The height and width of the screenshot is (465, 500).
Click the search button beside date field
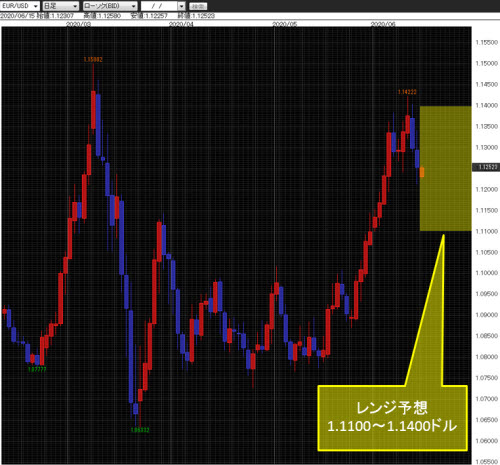198,6
